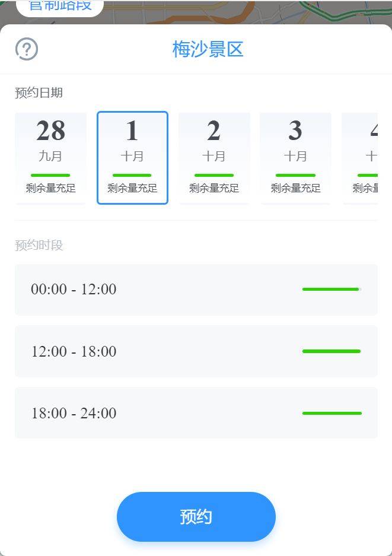Viewport: 392px width, 556px height.
Task: Click green availability bar for 12:00 - 18:00
Action: pos(332,351)
